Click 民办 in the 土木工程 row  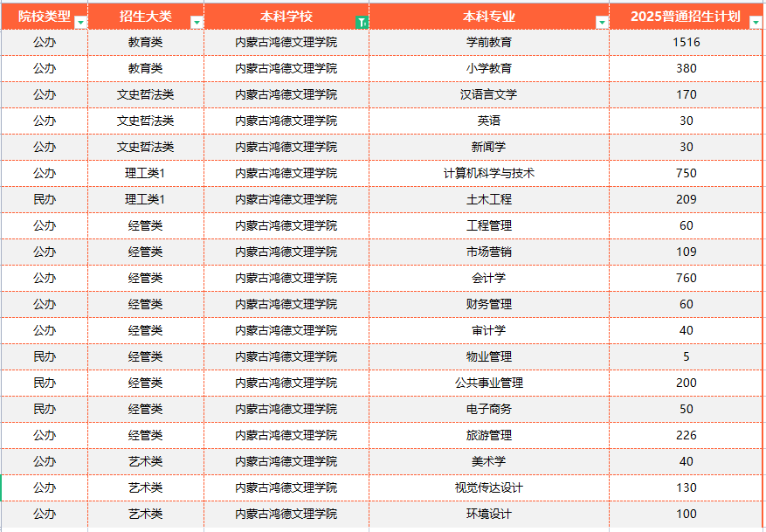(x=45, y=199)
